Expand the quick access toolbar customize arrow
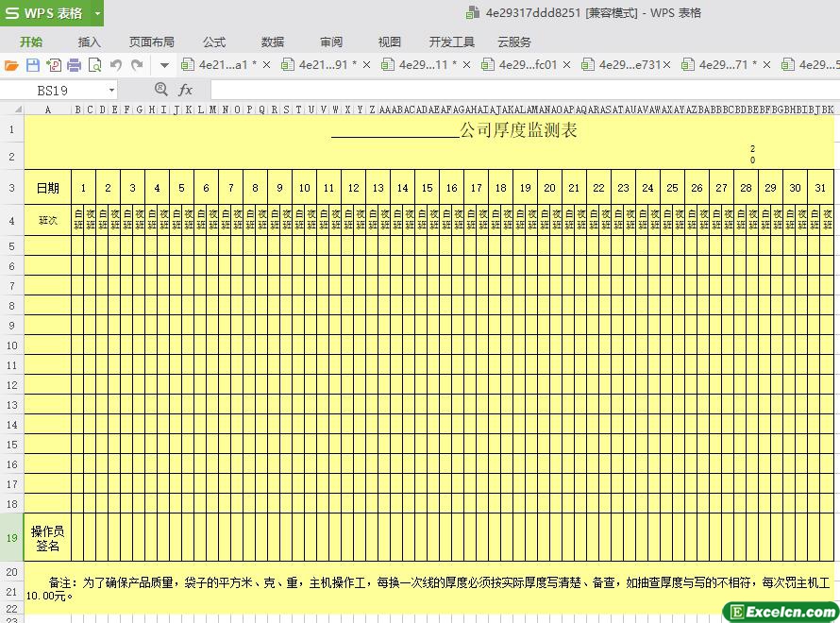 (163, 65)
